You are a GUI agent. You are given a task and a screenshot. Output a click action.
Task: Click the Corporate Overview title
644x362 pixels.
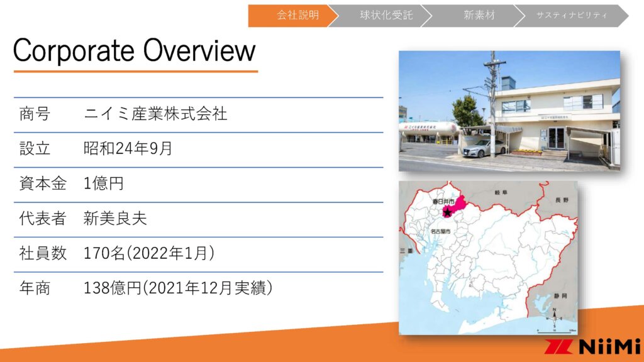coord(135,50)
